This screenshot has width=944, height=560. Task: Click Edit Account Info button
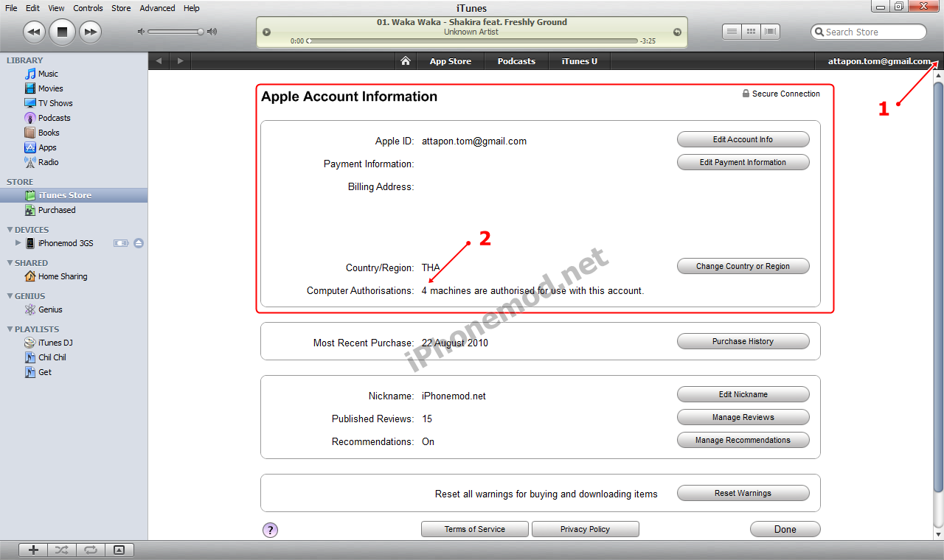coord(743,139)
